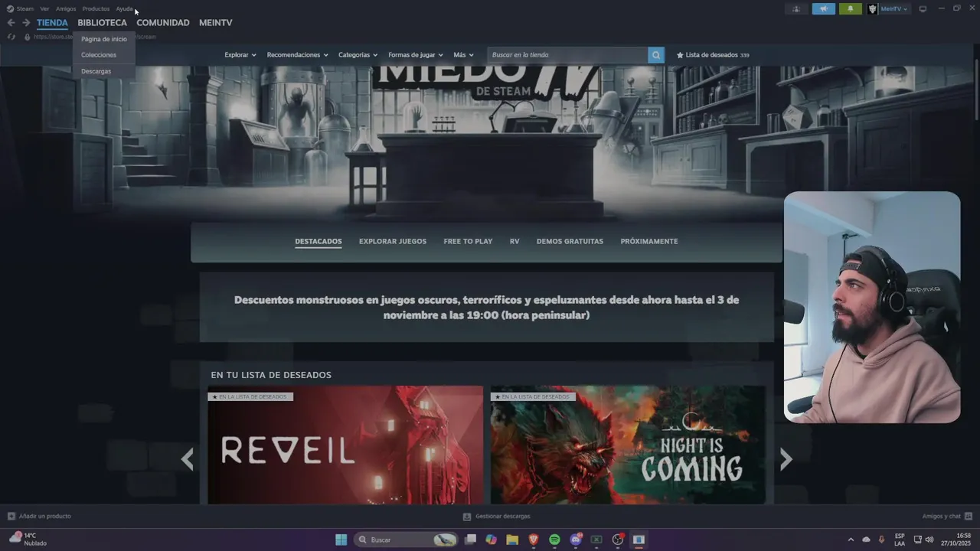Open Brave browser from the taskbar
The image size is (980, 551).
534,540
